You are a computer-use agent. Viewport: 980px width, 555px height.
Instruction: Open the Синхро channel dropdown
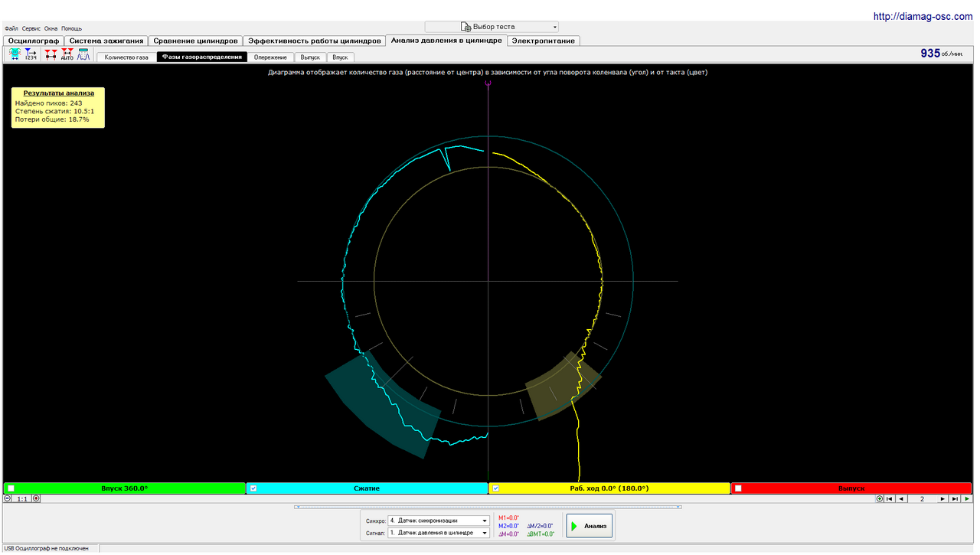click(438, 521)
